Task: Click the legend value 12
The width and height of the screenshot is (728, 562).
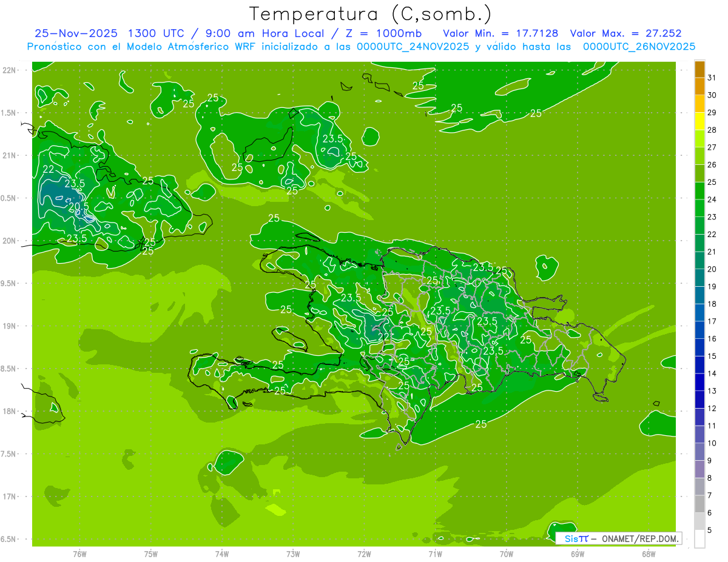Action: pos(712,409)
